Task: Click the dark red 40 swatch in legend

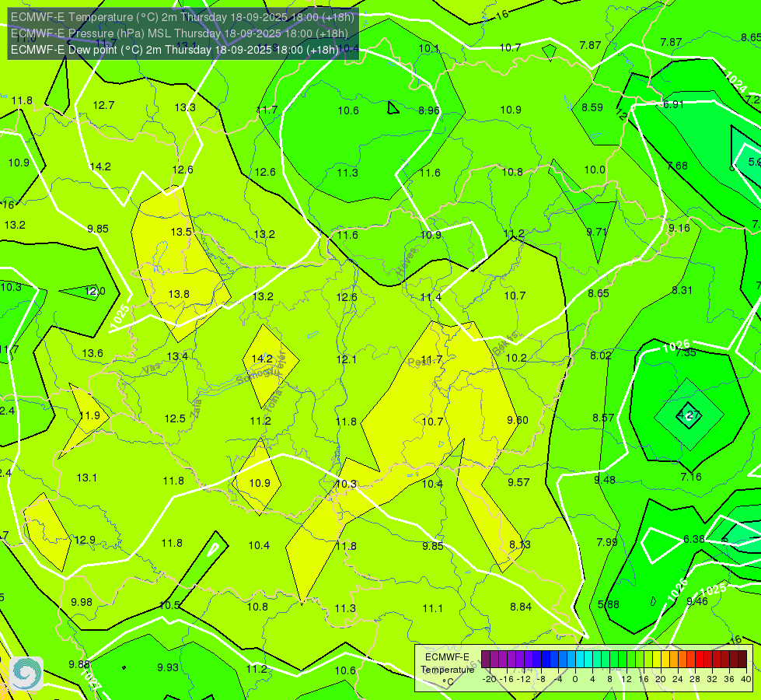Action: point(742,660)
